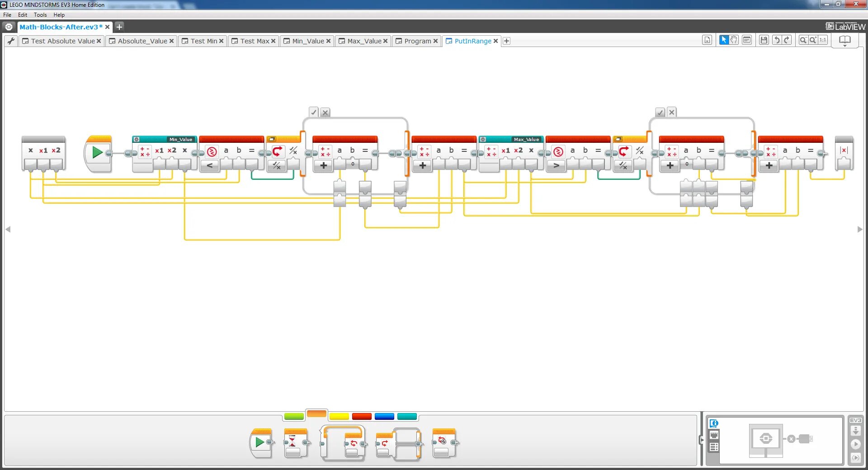Zoom out of the programming canvas

(x=803, y=40)
